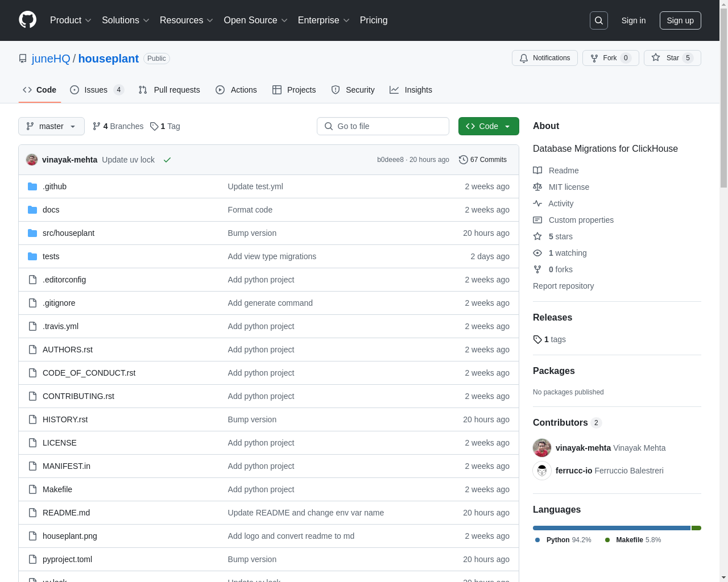Open the 1 Tag link
This screenshot has width=728, height=582.
point(165,126)
